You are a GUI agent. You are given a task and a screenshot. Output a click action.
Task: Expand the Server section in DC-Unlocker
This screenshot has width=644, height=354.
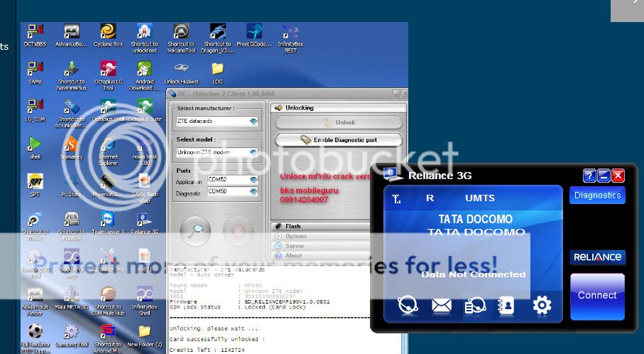pyautogui.click(x=322, y=245)
